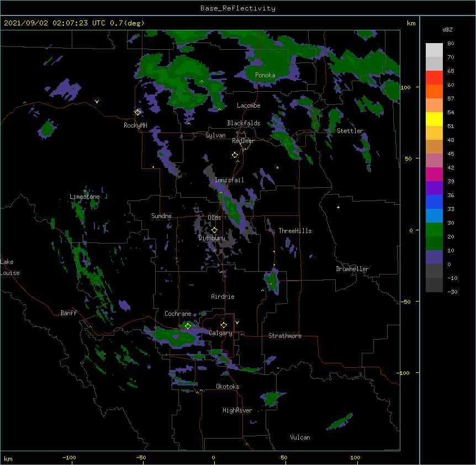
Task: Click the Okotoks label
Action: [228, 387]
